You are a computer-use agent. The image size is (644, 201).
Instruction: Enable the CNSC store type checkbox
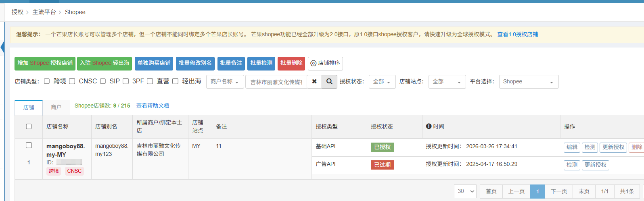tap(72, 81)
